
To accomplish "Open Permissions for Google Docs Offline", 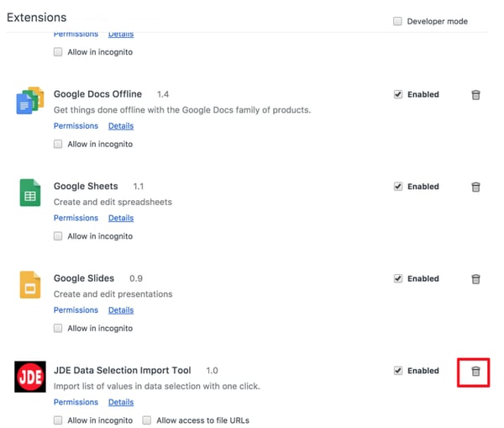I will [76, 126].
